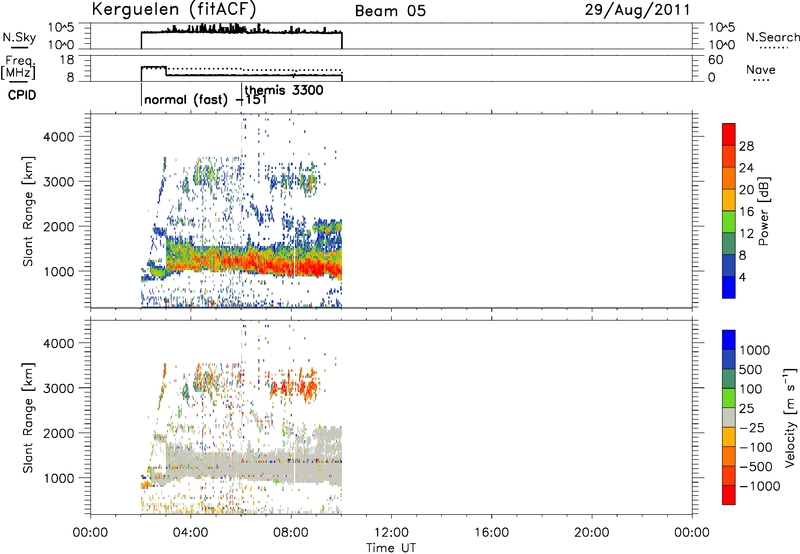Click the 'Nave' legend label
This screenshot has width=800, height=554.
(x=760, y=69)
